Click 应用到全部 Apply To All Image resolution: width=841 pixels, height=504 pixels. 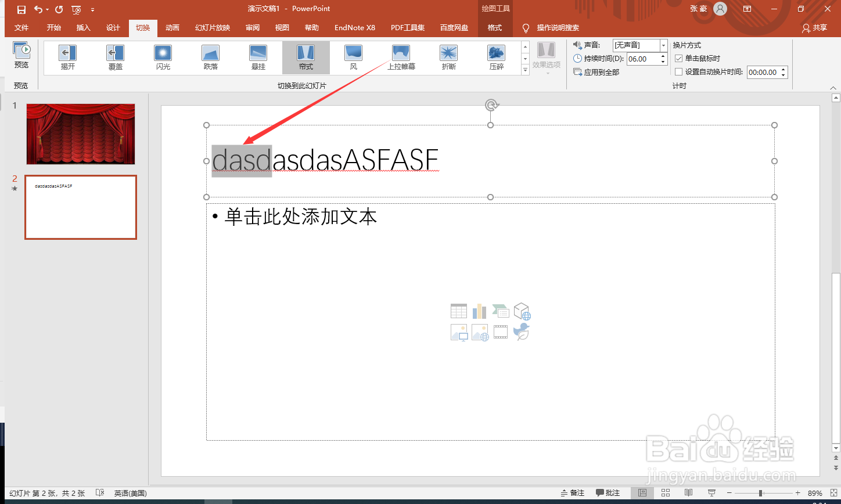coord(596,72)
